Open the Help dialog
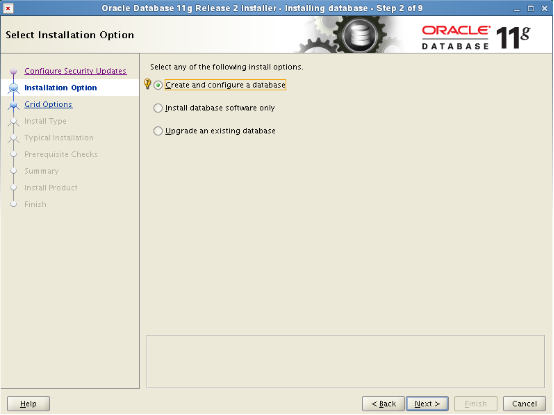This screenshot has width=554, height=415. [x=28, y=404]
